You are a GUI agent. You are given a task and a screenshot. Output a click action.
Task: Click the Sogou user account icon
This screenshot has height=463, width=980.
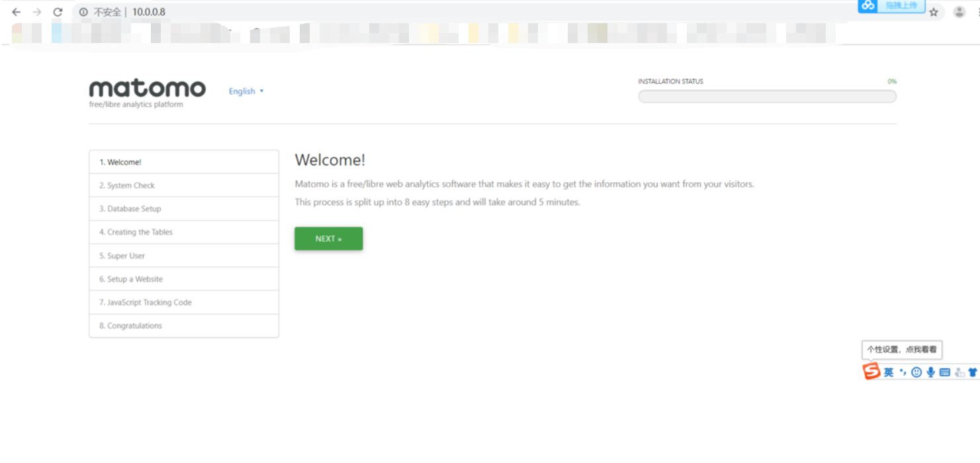coord(959,372)
